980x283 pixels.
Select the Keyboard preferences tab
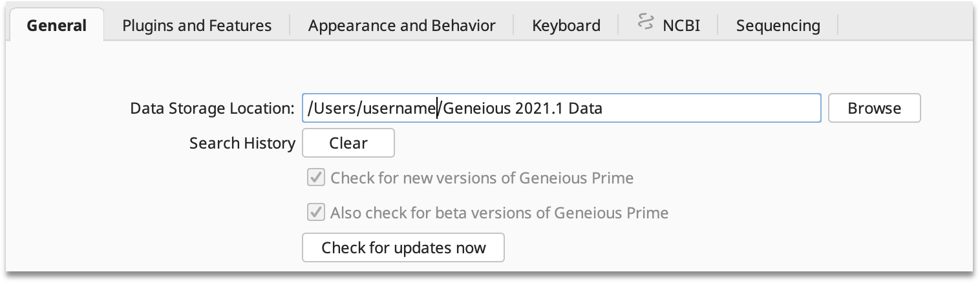pos(566,26)
